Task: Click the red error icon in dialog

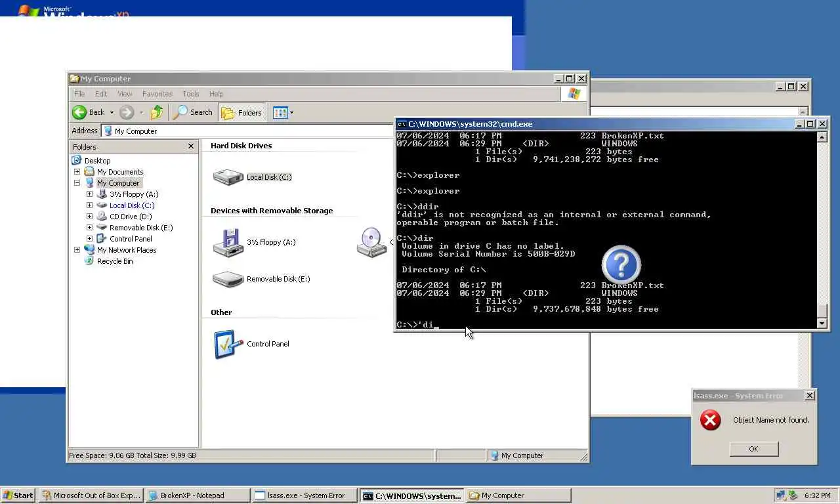Action: [710, 420]
